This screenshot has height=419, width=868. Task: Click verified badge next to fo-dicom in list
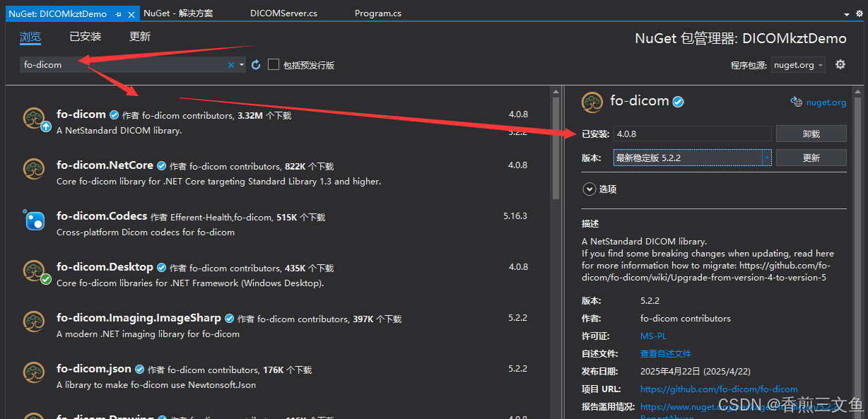click(x=114, y=114)
